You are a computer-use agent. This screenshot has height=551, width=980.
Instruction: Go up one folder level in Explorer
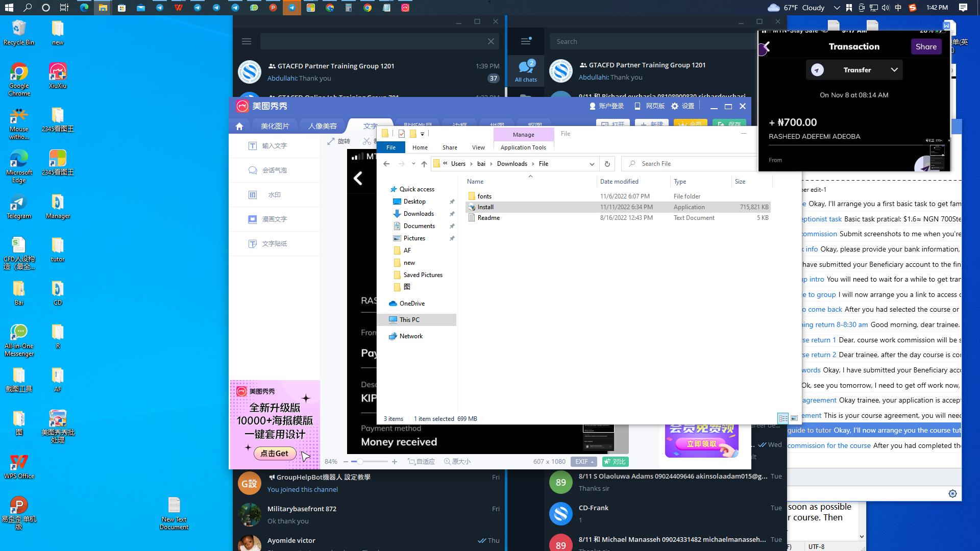(x=424, y=164)
